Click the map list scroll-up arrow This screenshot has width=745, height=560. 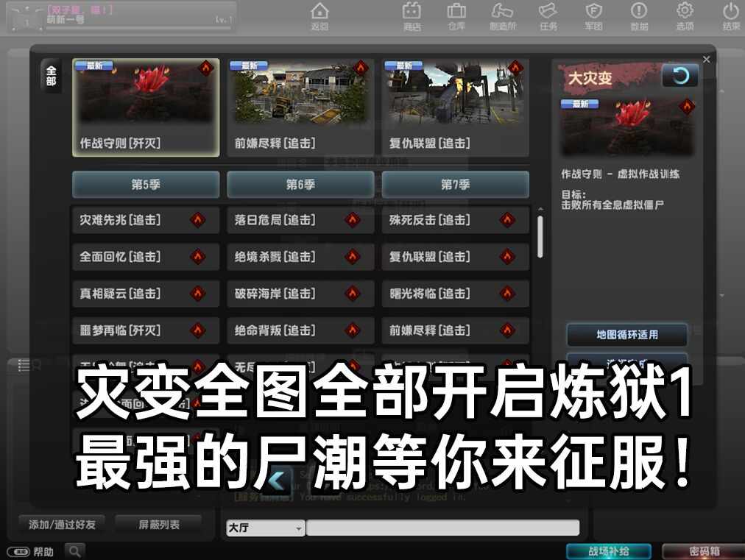[x=540, y=209]
